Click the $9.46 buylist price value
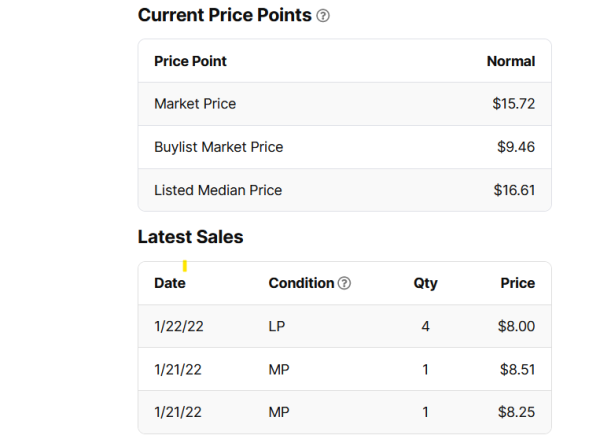Screen dimensions: 600x439 point(515,147)
